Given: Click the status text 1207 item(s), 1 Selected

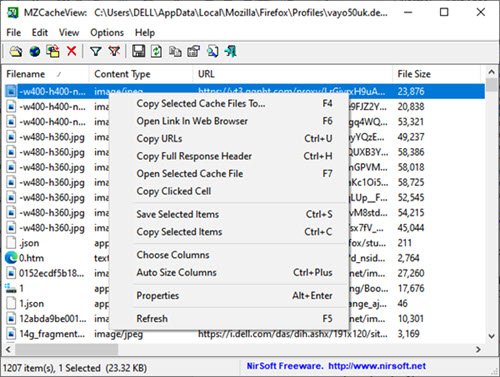Looking at the screenshot, I should pos(51,368).
